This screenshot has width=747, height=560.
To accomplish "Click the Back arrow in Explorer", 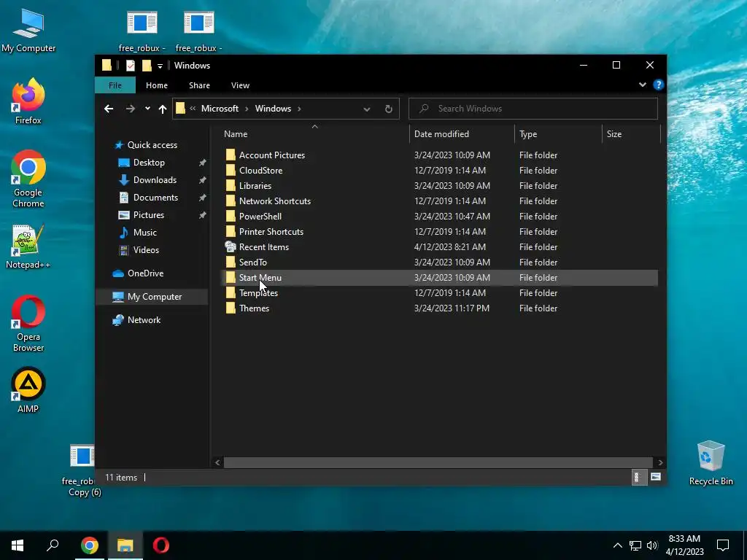I will coord(109,109).
